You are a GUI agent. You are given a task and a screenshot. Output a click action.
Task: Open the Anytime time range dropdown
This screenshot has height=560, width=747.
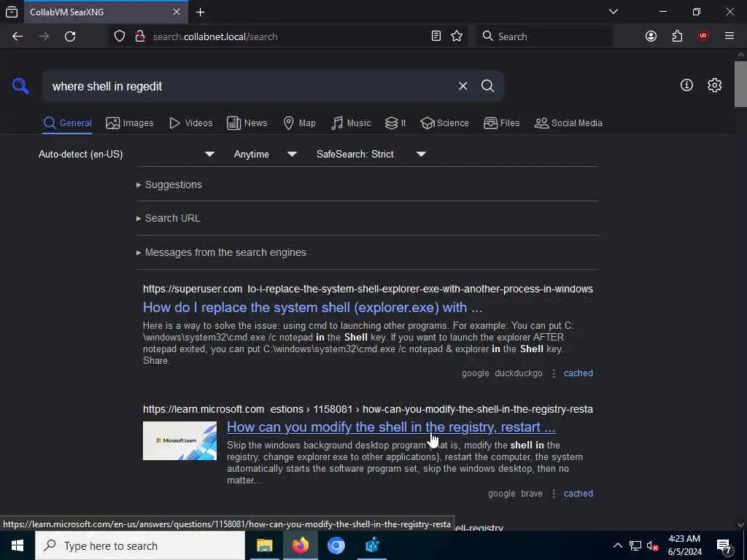(x=265, y=155)
